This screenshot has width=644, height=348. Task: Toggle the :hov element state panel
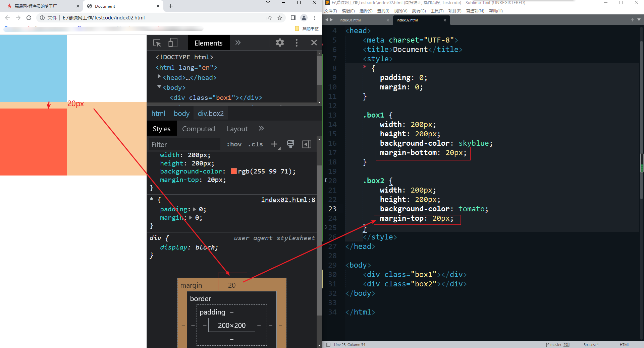click(234, 144)
